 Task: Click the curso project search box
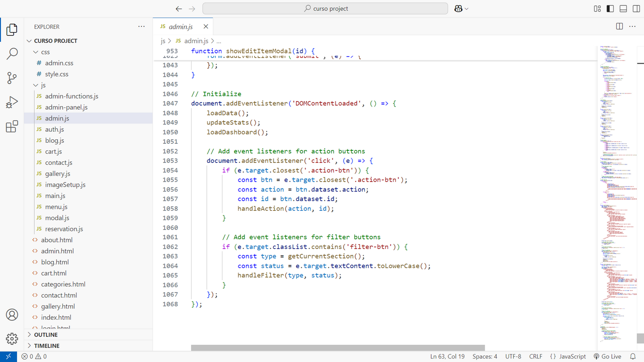pyautogui.click(x=325, y=9)
